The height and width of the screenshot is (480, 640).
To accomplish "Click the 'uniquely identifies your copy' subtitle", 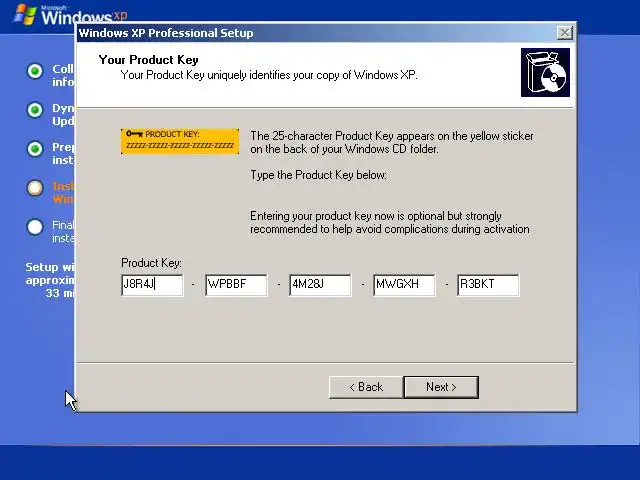I will [x=269, y=75].
